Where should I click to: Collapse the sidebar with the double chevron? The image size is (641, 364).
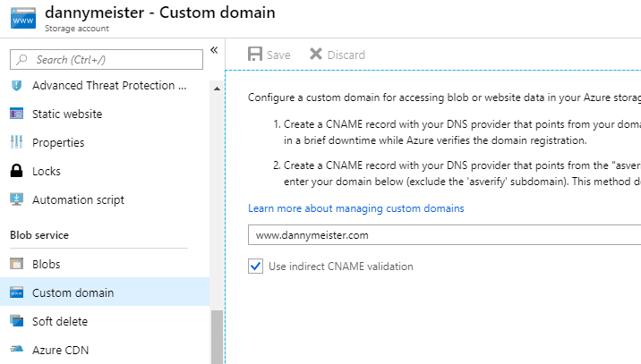pos(214,50)
